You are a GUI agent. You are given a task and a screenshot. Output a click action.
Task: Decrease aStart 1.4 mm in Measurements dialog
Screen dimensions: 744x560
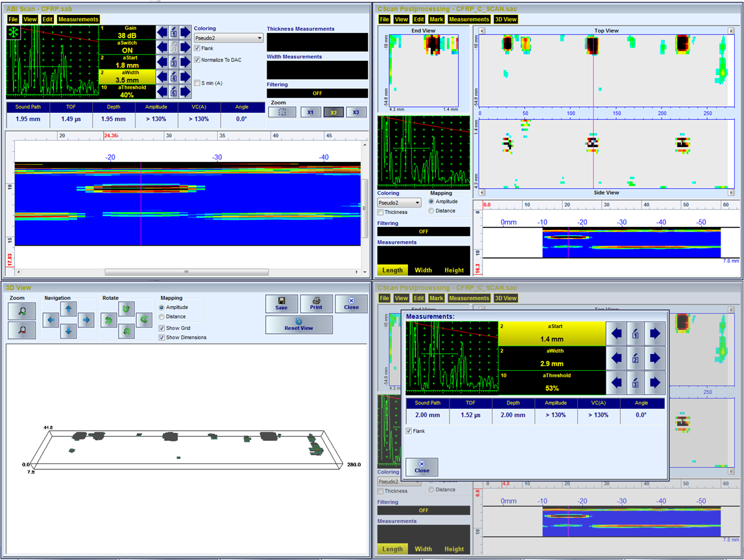tap(616, 334)
